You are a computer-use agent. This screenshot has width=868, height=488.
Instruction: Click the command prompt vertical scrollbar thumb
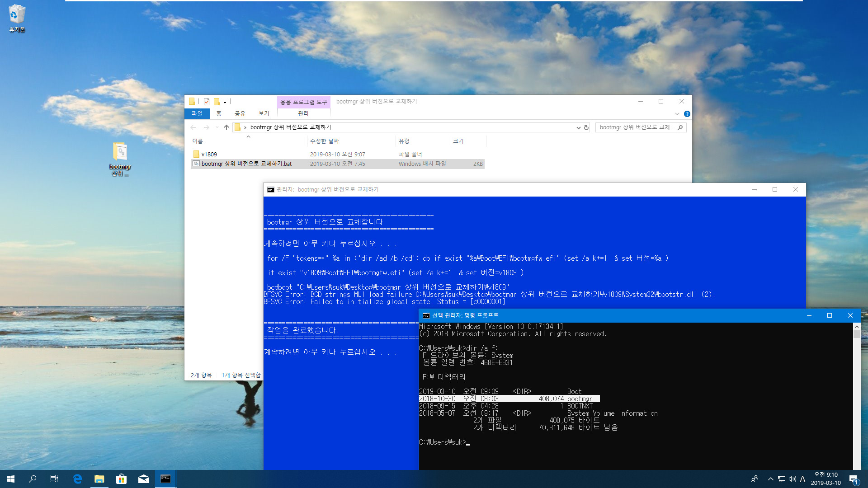857,335
